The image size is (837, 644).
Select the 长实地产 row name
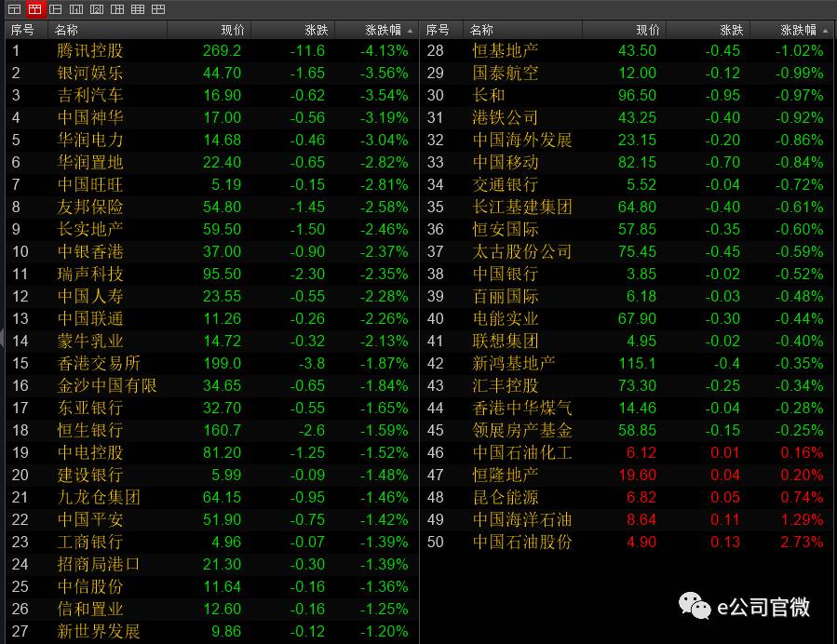90,230
